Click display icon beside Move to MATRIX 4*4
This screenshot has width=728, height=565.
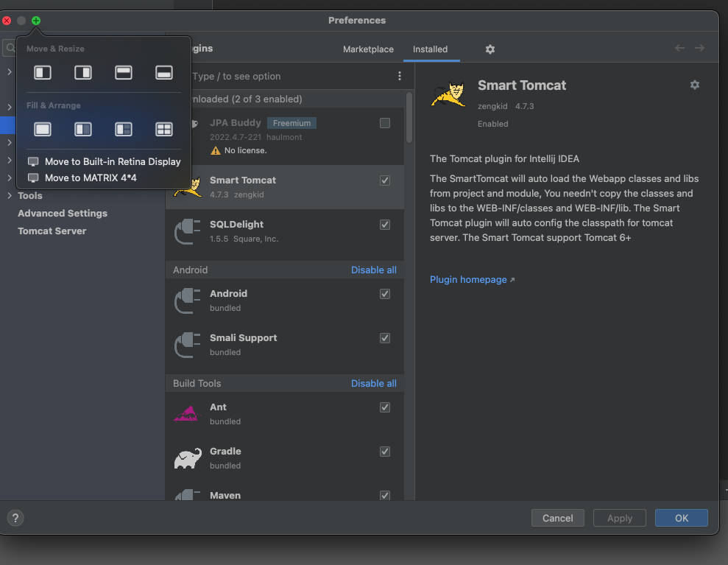33,178
